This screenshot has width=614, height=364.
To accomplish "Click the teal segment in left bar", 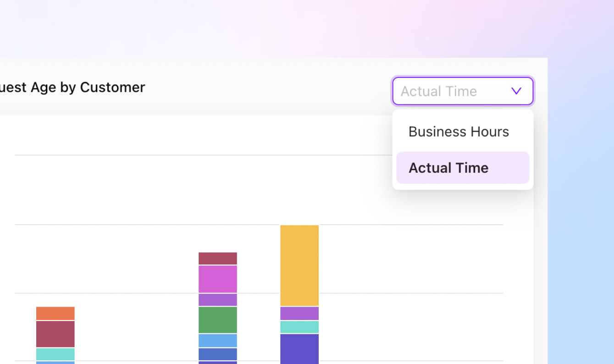I will (55, 354).
